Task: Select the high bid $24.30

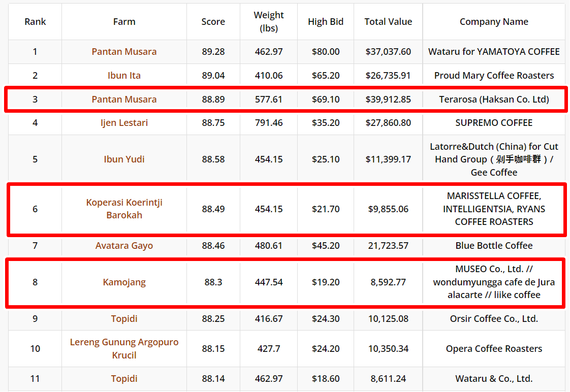Action: point(326,318)
